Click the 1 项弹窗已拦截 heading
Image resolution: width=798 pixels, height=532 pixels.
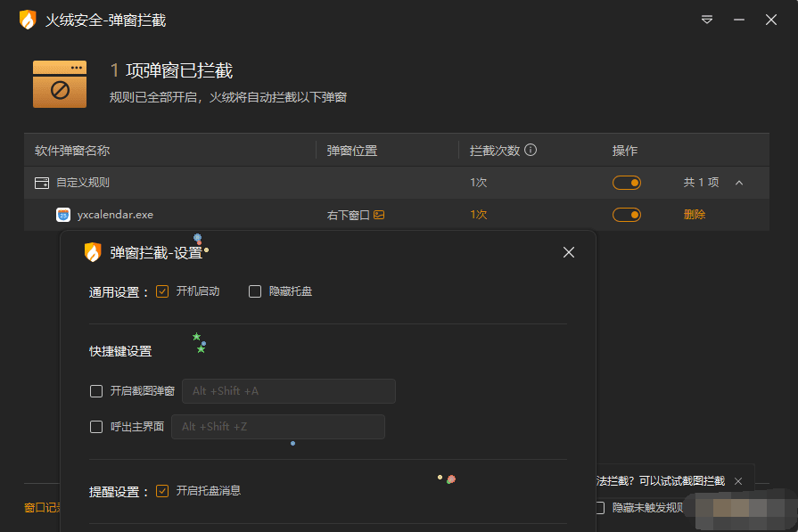[x=171, y=70]
